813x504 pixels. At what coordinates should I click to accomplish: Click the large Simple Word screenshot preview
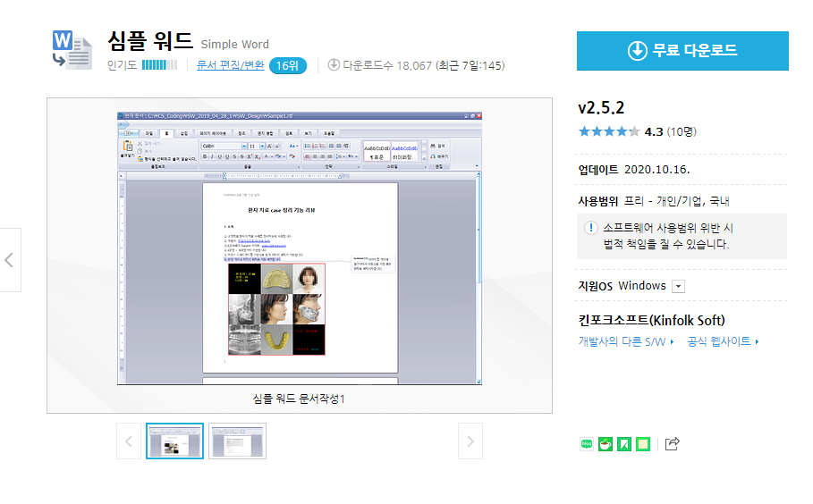tap(300, 248)
